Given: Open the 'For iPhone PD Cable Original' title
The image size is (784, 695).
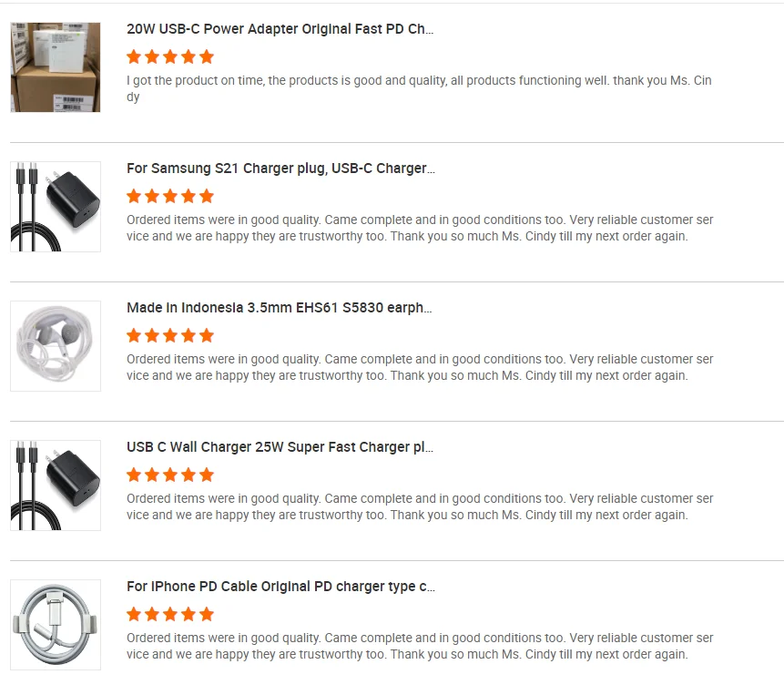Looking at the screenshot, I should tap(280, 587).
